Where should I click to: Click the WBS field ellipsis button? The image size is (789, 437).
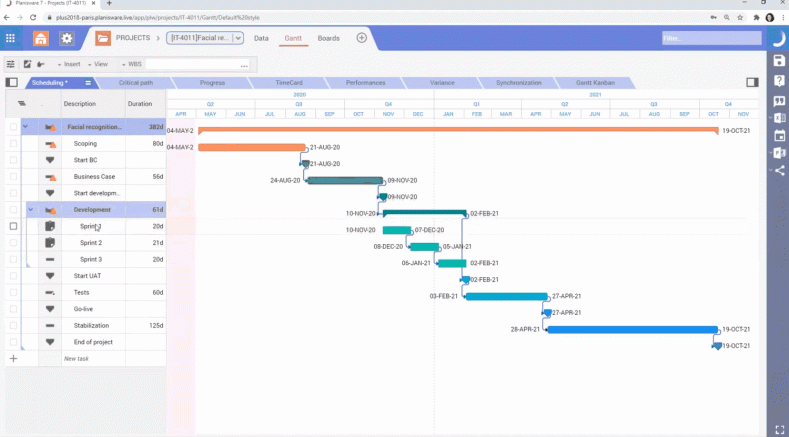(x=245, y=65)
